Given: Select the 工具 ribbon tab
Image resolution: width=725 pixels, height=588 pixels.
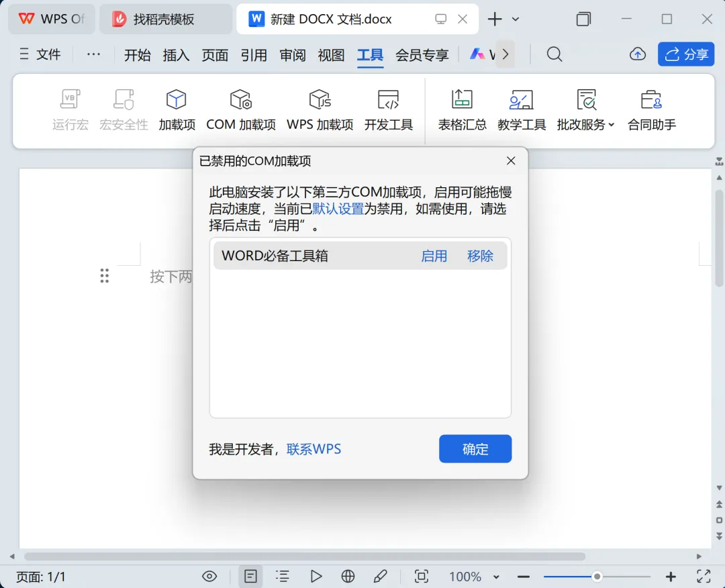Looking at the screenshot, I should tap(371, 55).
